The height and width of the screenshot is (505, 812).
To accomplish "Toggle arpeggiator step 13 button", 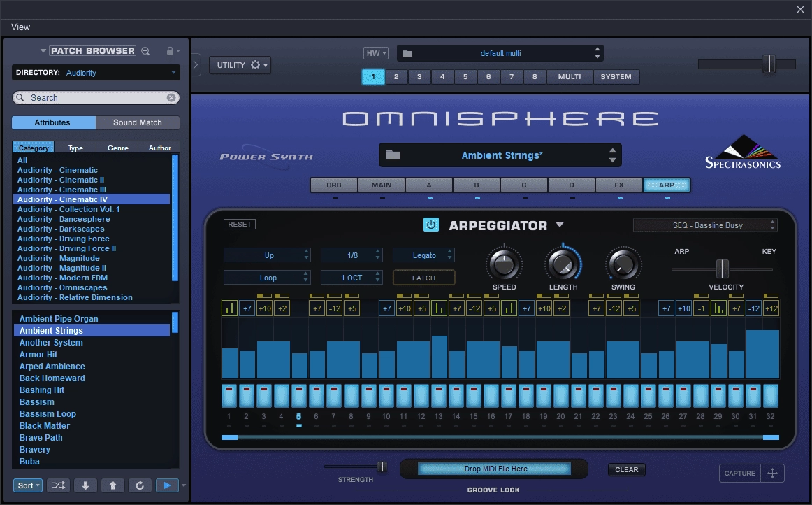I will pyautogui.click(x=439, y=395).
